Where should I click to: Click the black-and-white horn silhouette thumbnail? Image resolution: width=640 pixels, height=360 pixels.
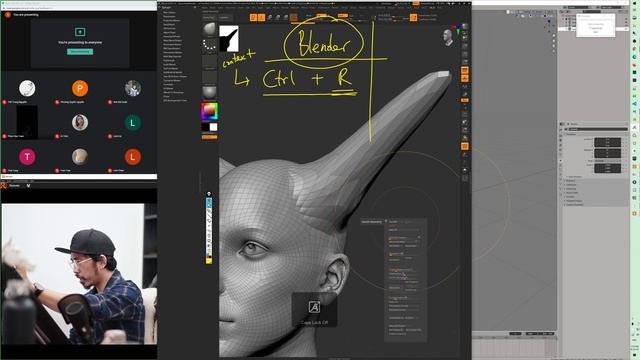229,39
